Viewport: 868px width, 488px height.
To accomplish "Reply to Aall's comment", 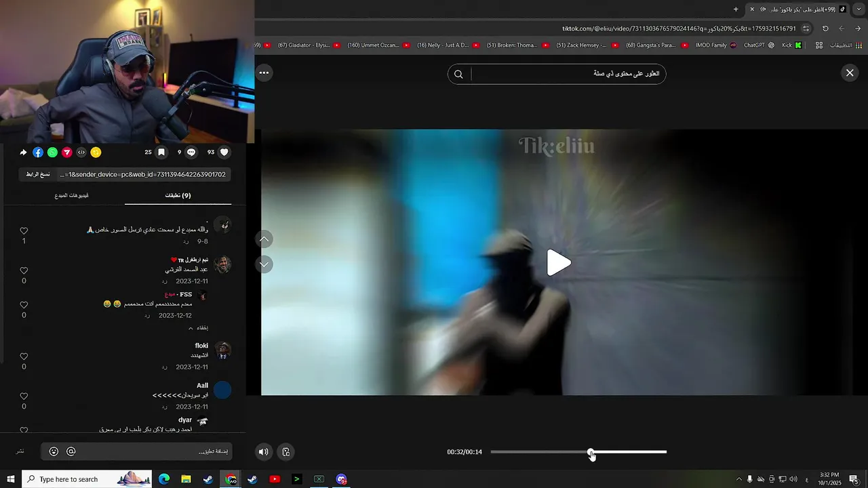I will (x=164, y=407).
